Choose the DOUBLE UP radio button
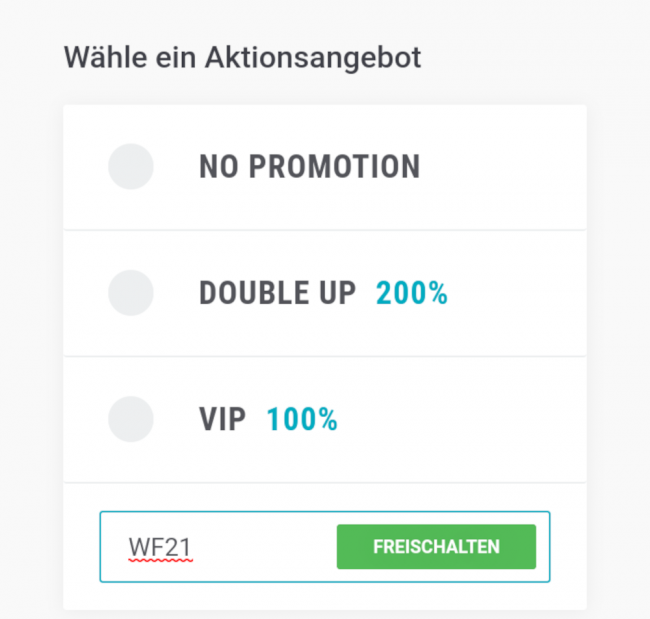Screen dimensions: 650x619 (x=130, y=293)
